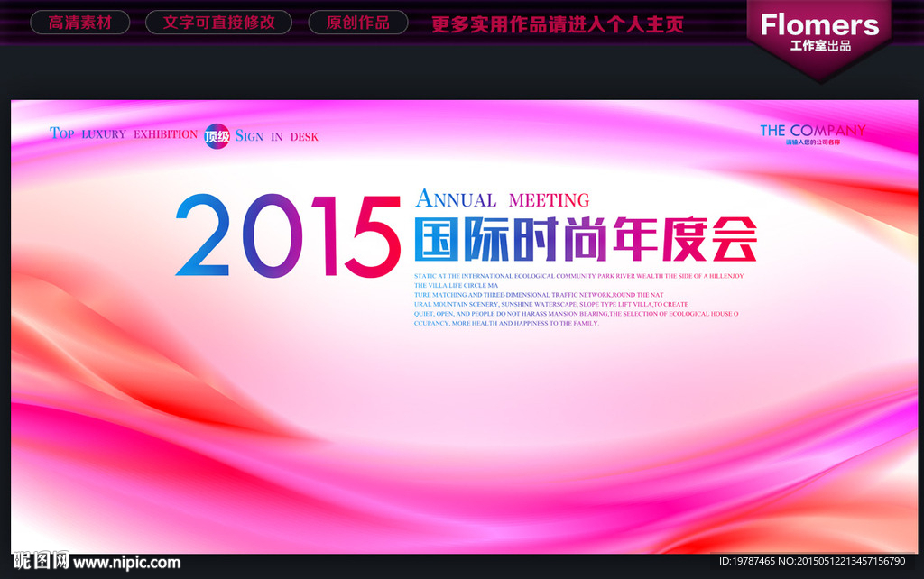Click the www.nipic.com link text

[126, 563]
